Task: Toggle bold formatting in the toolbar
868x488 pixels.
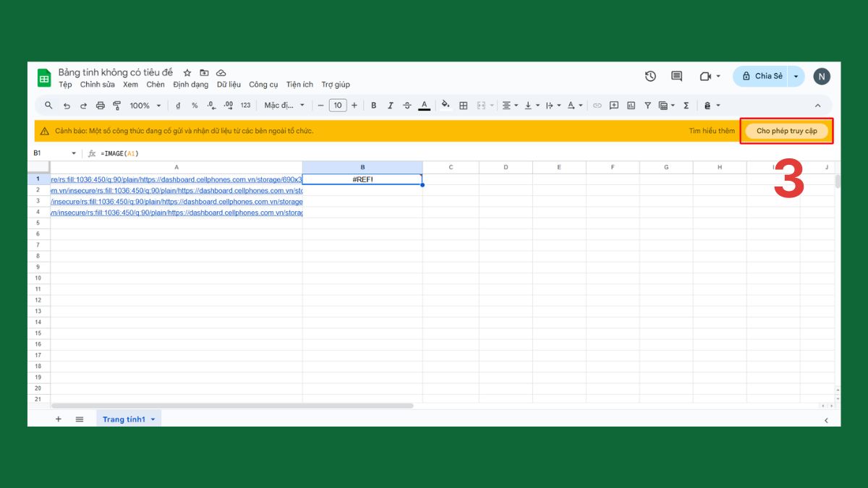Action: pos(373,105)
